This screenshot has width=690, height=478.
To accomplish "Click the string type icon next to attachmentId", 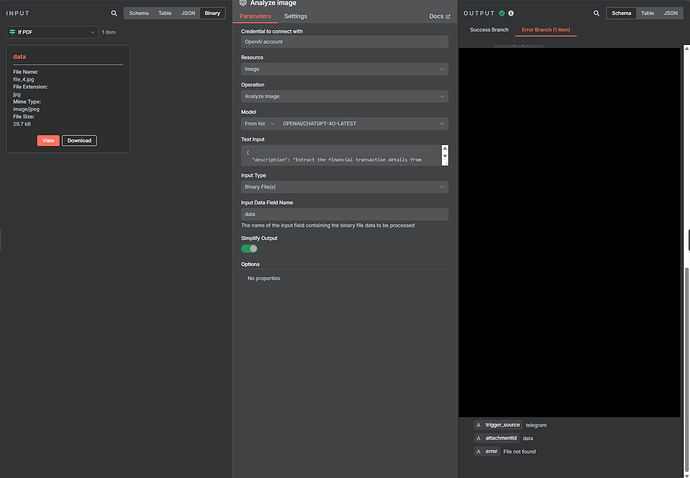I will (478, 438).
